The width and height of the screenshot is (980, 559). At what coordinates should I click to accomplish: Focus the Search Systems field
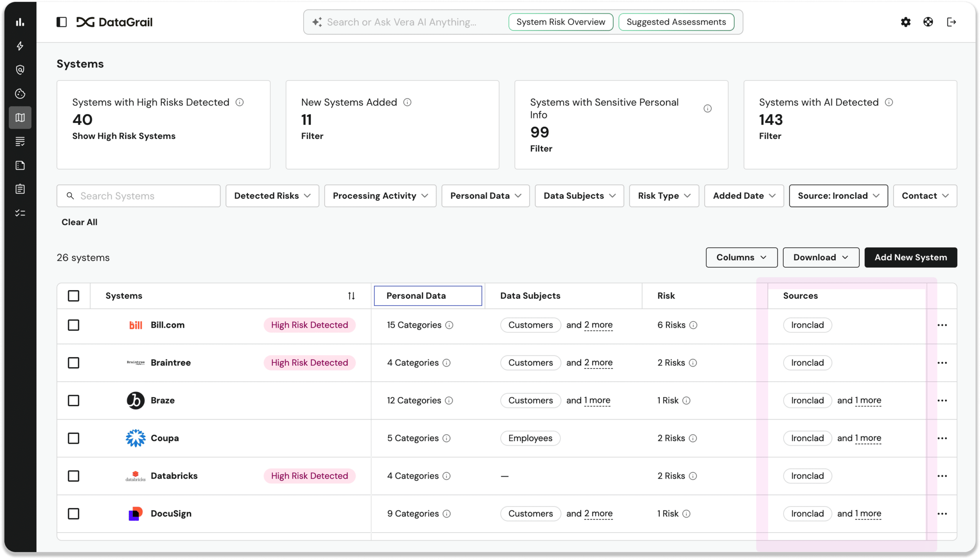pos(139,196)
